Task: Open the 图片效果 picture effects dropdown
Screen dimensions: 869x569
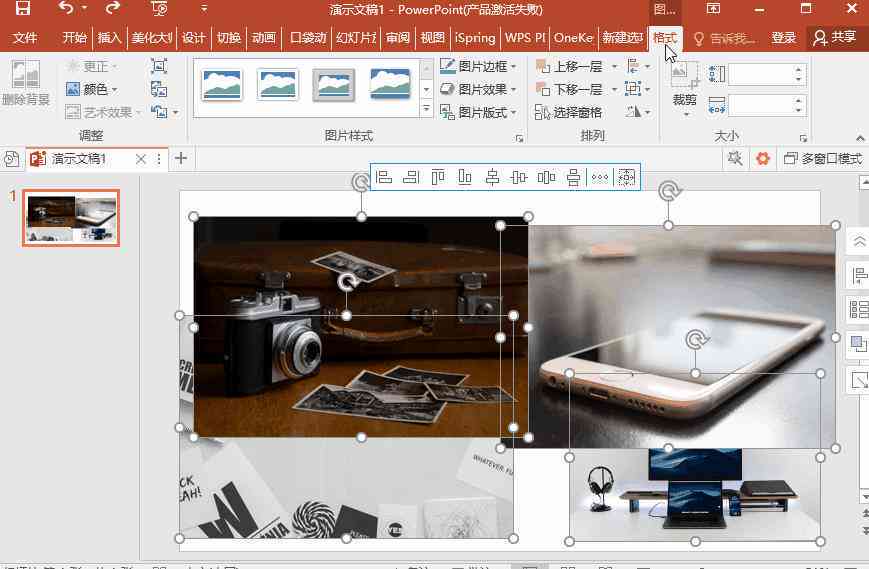Action: tap(478, 89)
